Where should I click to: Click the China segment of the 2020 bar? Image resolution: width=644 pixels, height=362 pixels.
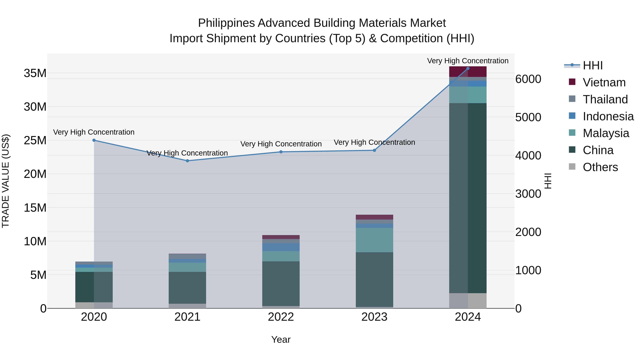(x=94, y=287)
